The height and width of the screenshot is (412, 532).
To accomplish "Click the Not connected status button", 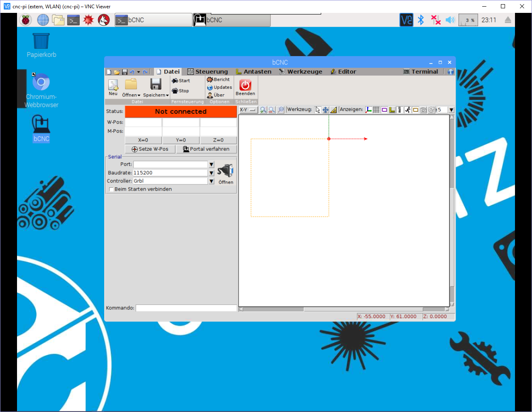I will point(181,111).
